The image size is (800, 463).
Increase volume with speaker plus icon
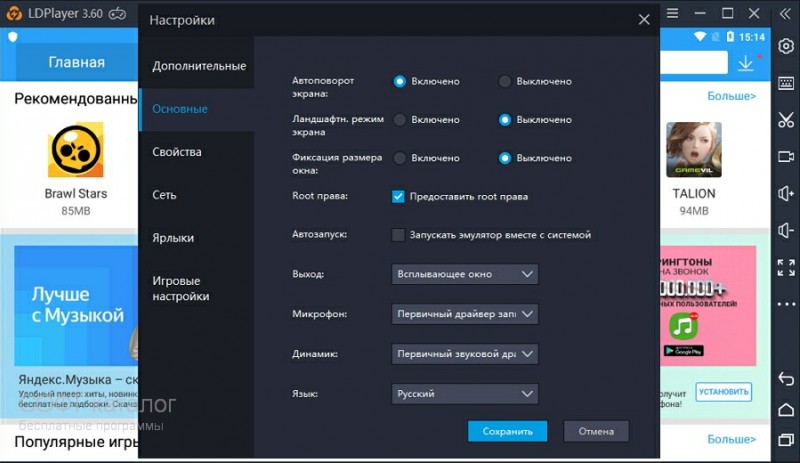[786, 193]
